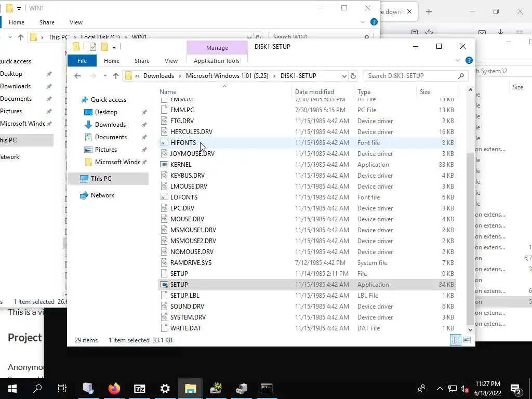Open Pictures in navigation pane
The image size is (532, 399).
[x=106, y=150]
